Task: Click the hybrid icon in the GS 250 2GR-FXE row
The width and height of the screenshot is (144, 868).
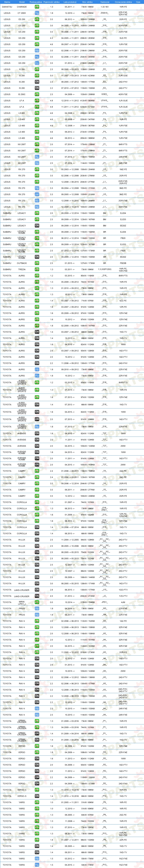Action: 37,63
